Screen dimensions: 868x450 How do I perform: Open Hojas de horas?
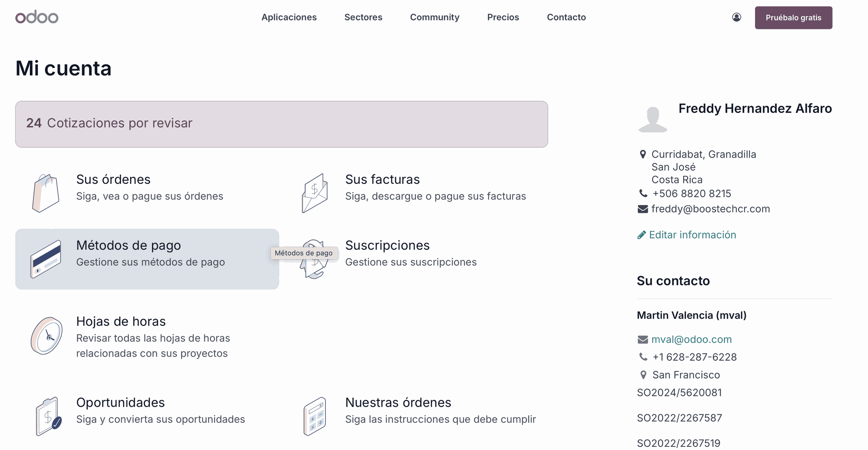coord(121,321)
